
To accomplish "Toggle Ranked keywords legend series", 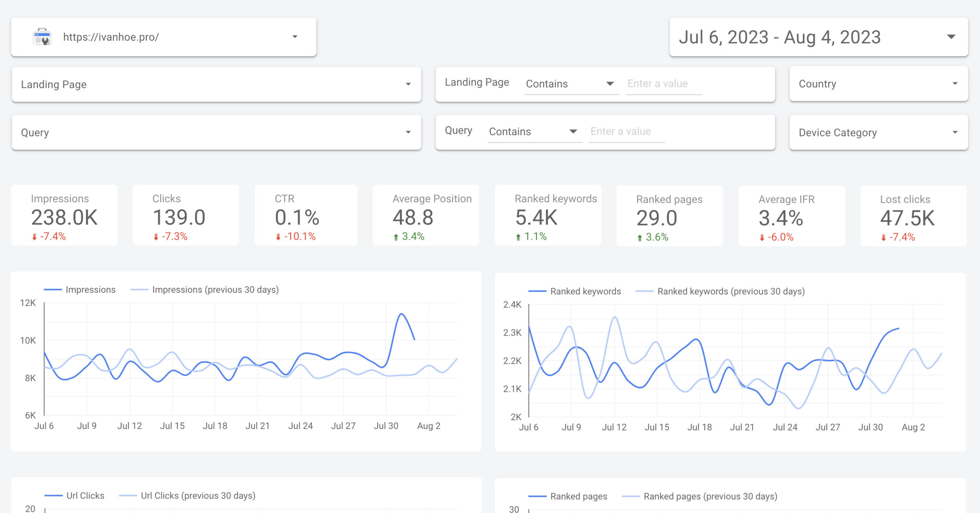I will coord(585,291).
